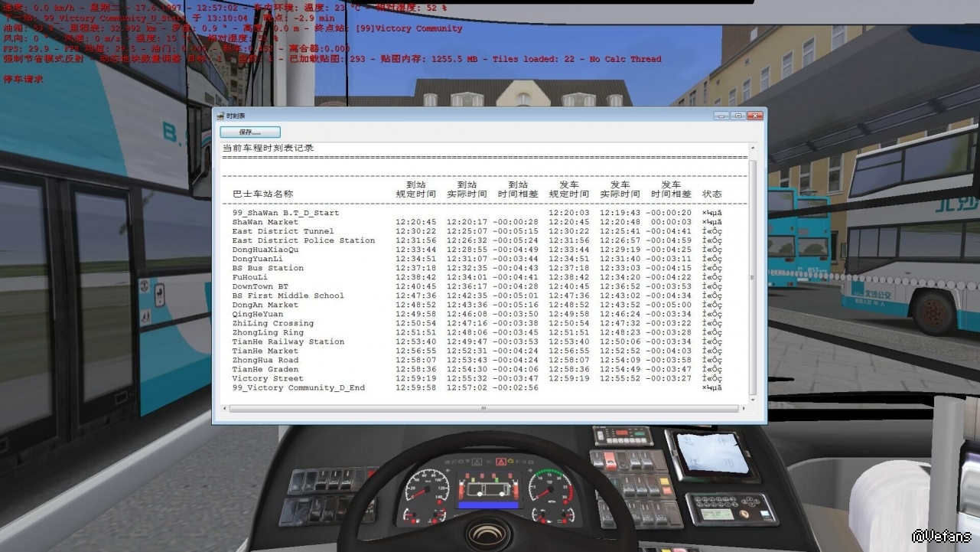Select the DongAn Market station name
Screen dimensions: 980x552
[265, 305]
